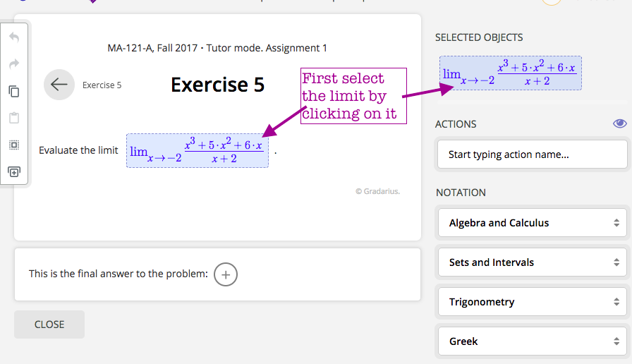Click the add-new-step plus icon in toolbar

(14, 171)
